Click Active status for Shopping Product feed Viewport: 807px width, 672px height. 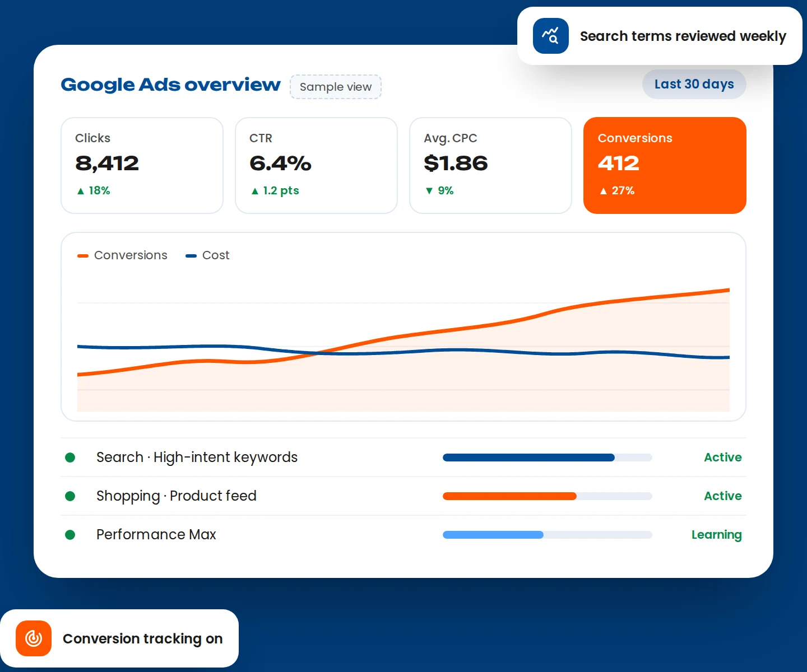723,496
